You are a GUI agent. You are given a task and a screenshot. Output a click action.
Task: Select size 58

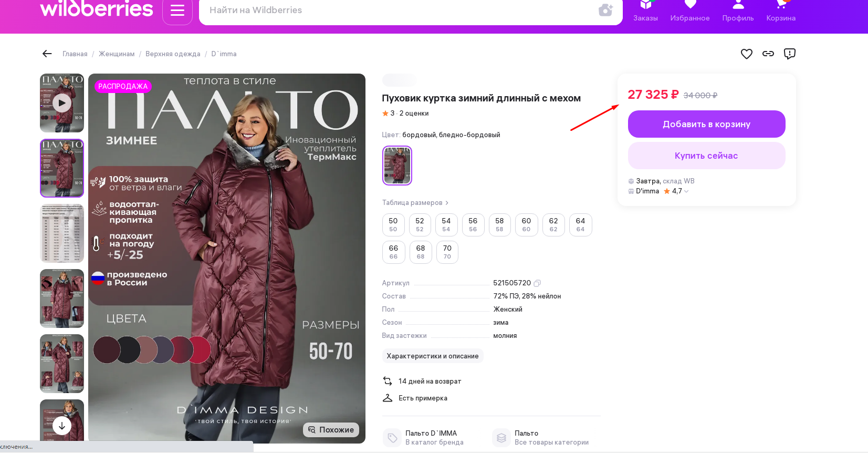(499, 225)
